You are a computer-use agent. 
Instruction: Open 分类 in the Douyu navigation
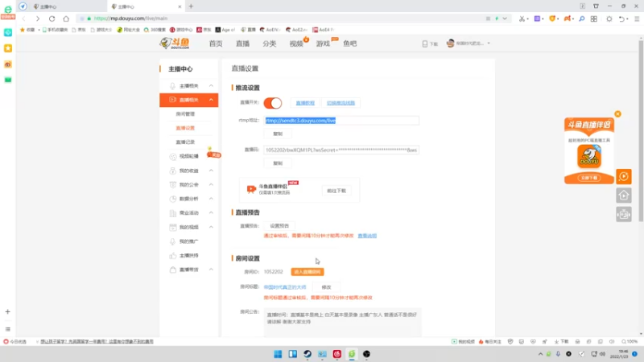(x=270, y=43)
